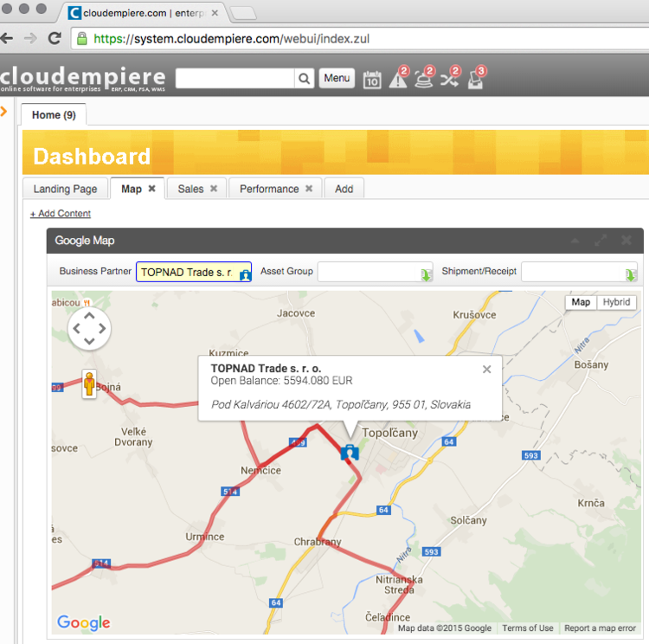
Task: Open the alert notices warning icon
Action: pos(397,80)
